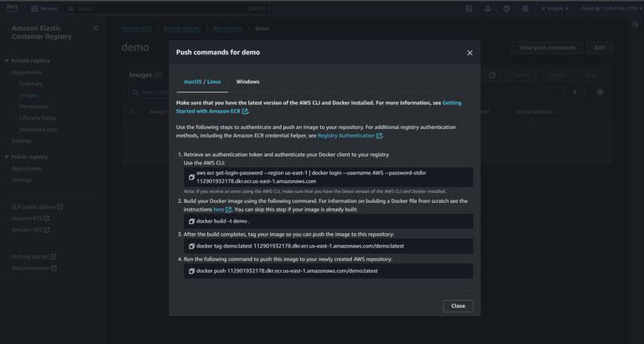This screenshot has width=644, height=344.
Task: Collapse the Private registry section
Action: coord(8,61)
